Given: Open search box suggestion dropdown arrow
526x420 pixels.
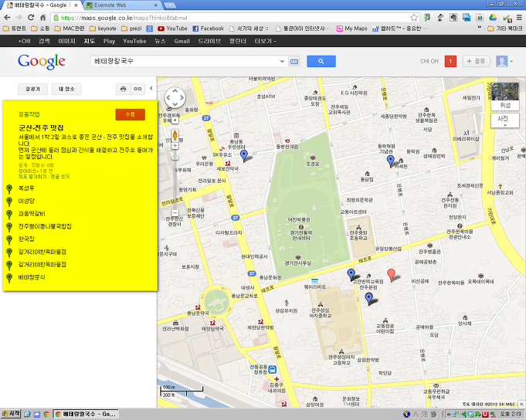Looking at the screenshot, I should coord(282,61).
